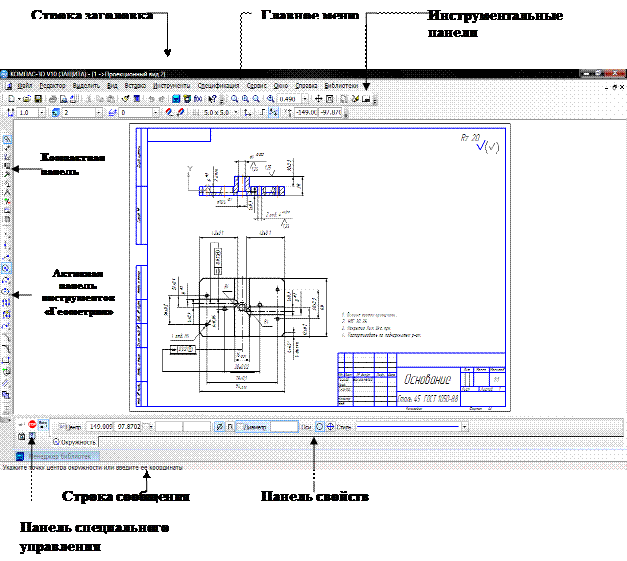Viewport: 627px width, 561px height.
Task: Select the Ellipse tool in Geometry panel
Action: (6, 291)
